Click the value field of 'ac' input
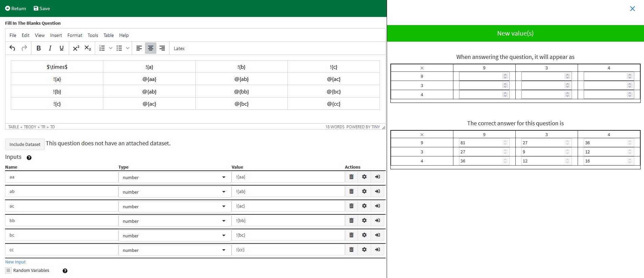Viewport: 644px width, 278px height. (x=288, y=206)
